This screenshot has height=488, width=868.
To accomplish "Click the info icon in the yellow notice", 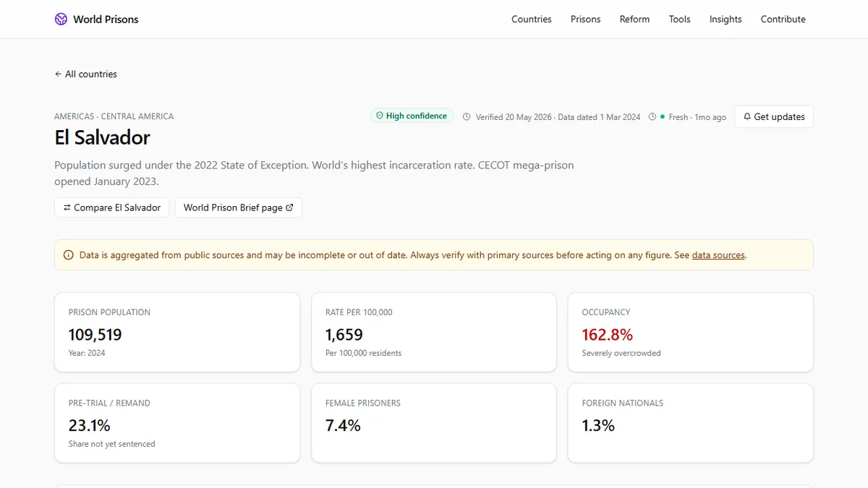I will (69, 255).
